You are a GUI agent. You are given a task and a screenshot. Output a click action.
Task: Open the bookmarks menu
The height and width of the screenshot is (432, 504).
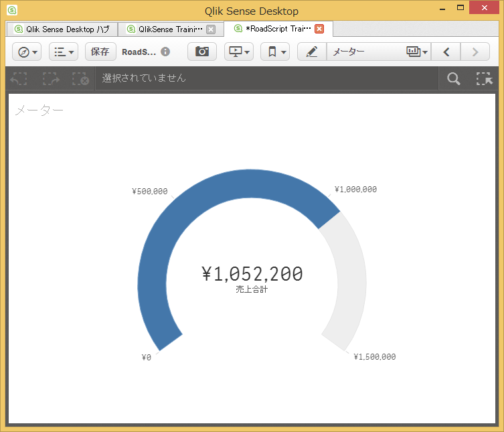[x=274, y=52]
